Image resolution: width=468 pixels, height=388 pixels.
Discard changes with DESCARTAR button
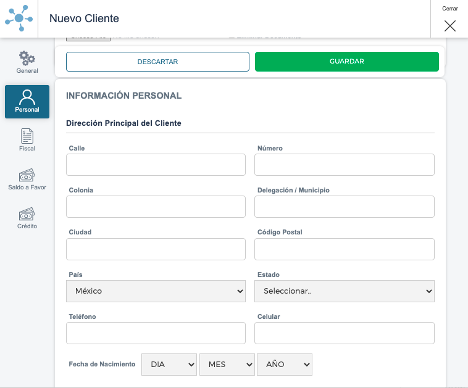pos(158,62)
